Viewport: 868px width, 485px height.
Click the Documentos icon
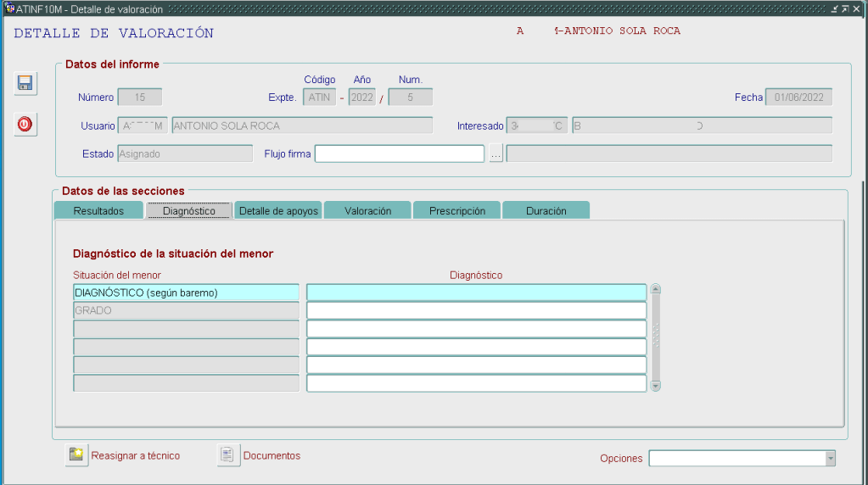(229, 455)
